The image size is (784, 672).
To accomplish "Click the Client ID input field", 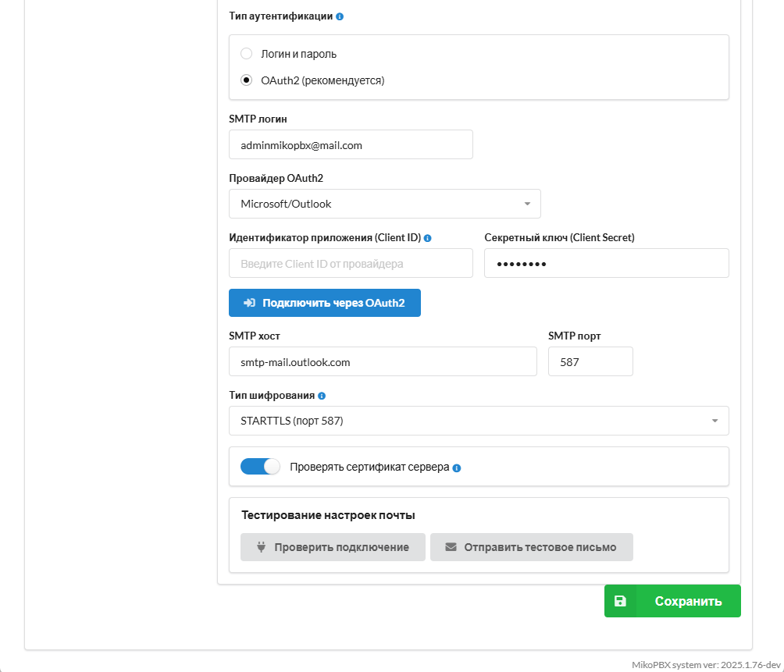I will click(x=351, y=263).
